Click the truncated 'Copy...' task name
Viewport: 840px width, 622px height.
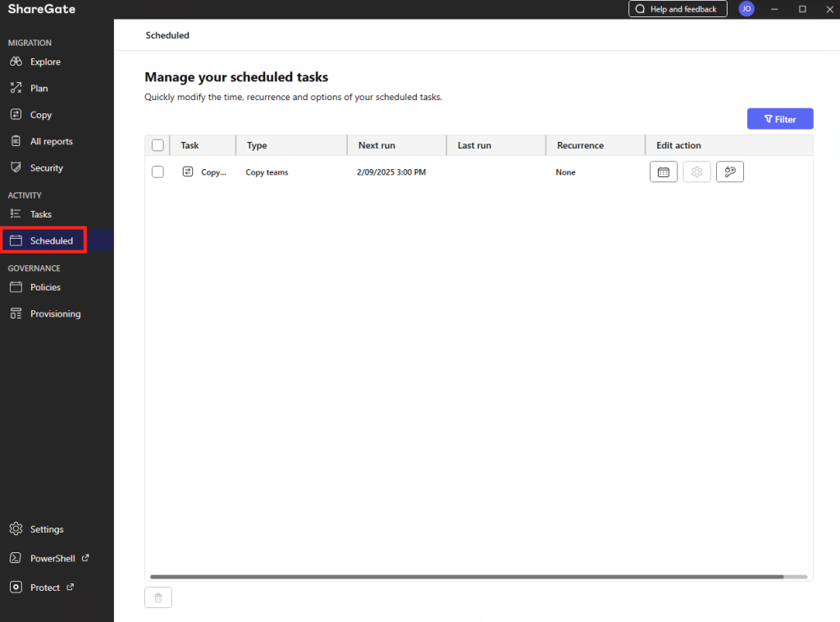pos(214,172)
